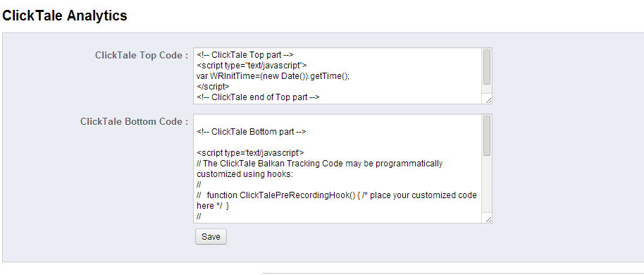
Task: Click the "function ClickTalePreRecordingHook()" line
Action: (x=336, y=195)
